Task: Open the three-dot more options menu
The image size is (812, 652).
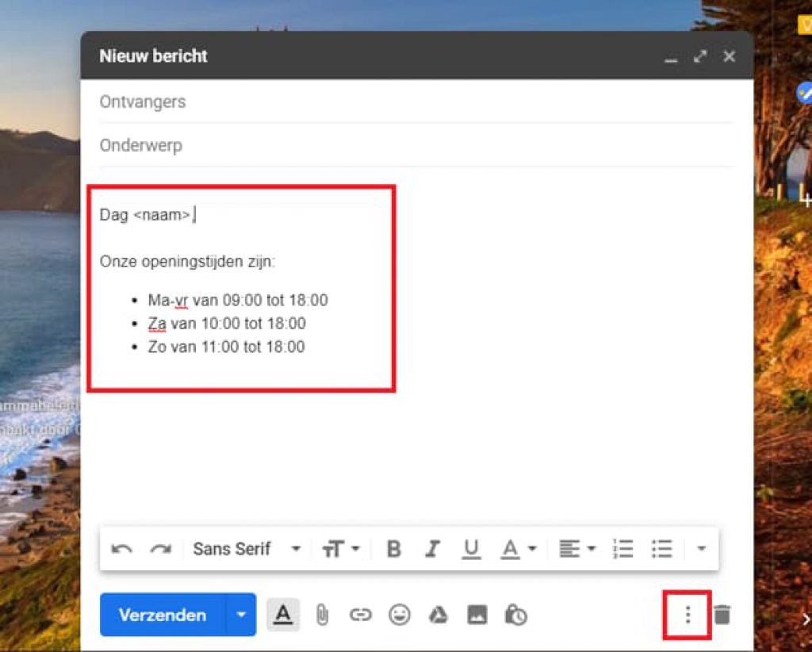Action: coord(688,615)
